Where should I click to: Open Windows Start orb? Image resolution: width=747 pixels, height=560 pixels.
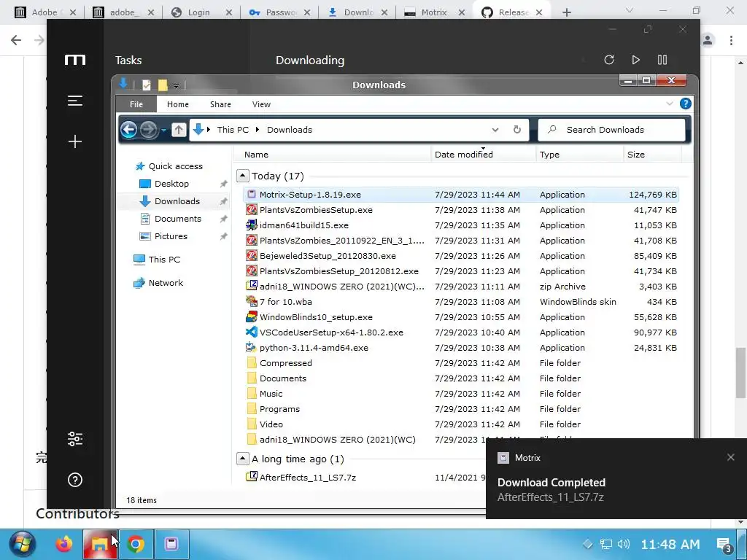(x=23, y=544)
